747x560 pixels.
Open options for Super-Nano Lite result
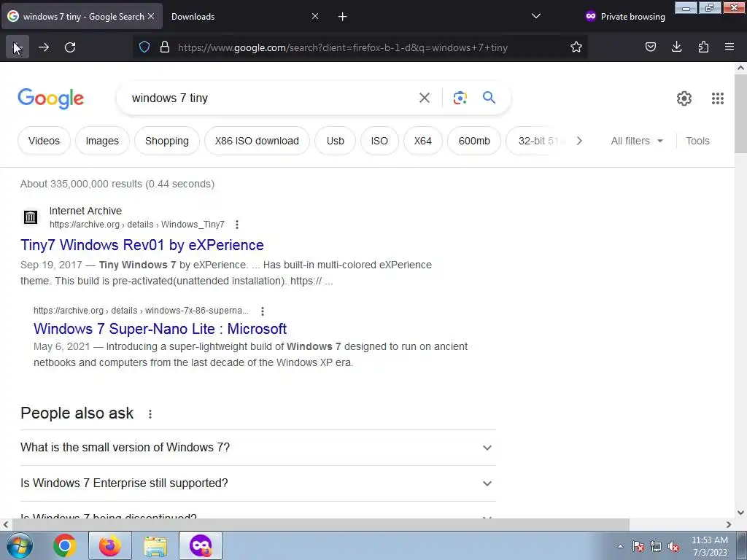coord(263,311)
